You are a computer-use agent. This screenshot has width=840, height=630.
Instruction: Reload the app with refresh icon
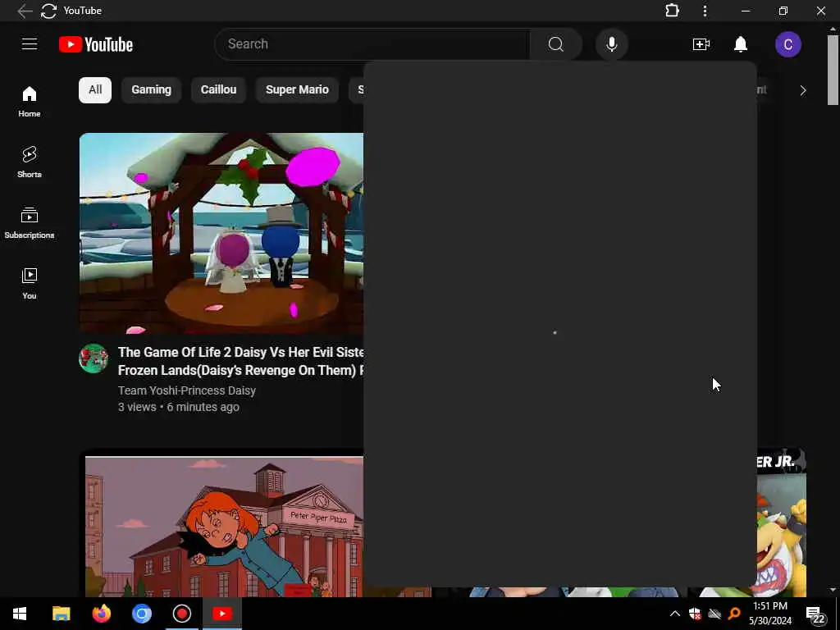[x=48, y=11]
